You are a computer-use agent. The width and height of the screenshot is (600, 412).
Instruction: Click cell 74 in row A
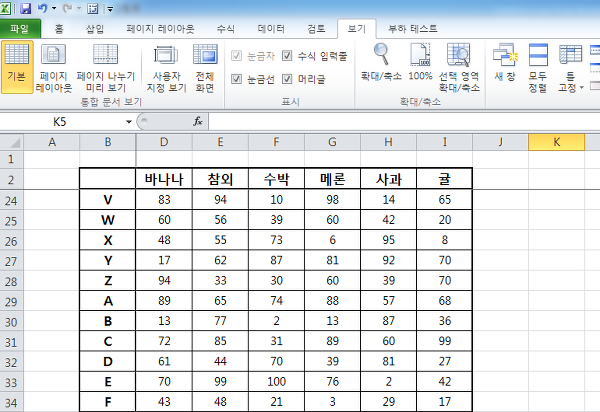click(276, 301)
